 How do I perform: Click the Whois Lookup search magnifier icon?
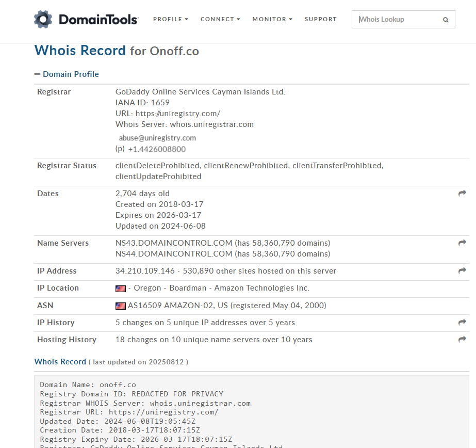click(x=446, y=20)
